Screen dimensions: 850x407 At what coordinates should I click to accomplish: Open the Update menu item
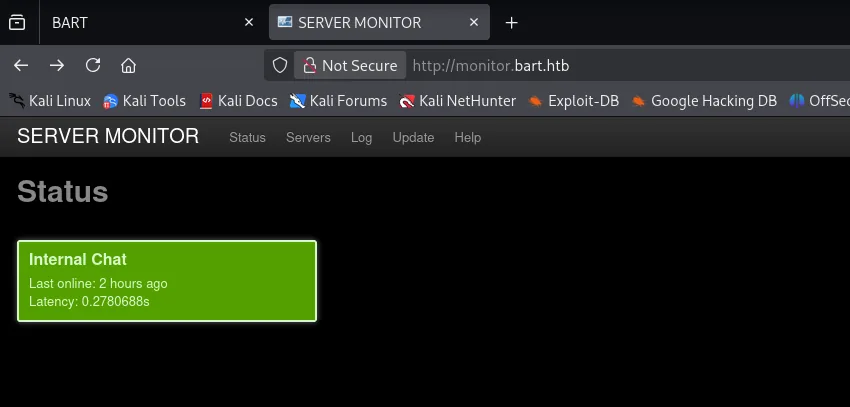point(413,138)
